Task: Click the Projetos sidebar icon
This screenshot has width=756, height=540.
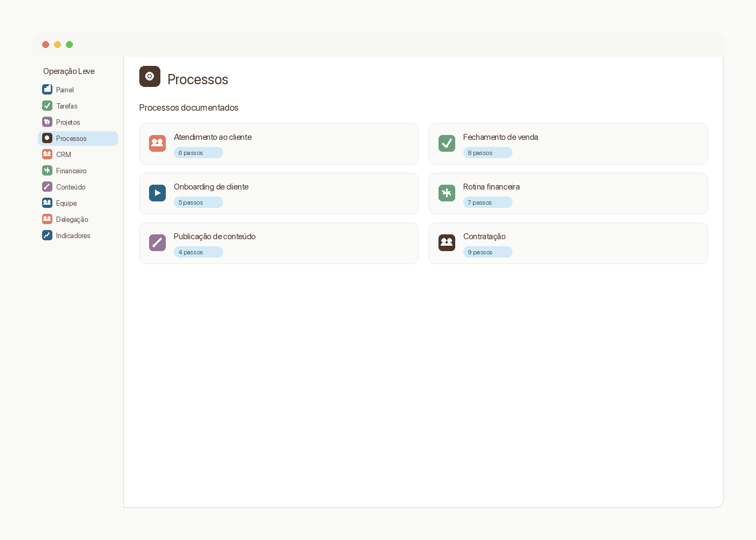Action: [x=48, y=122]
